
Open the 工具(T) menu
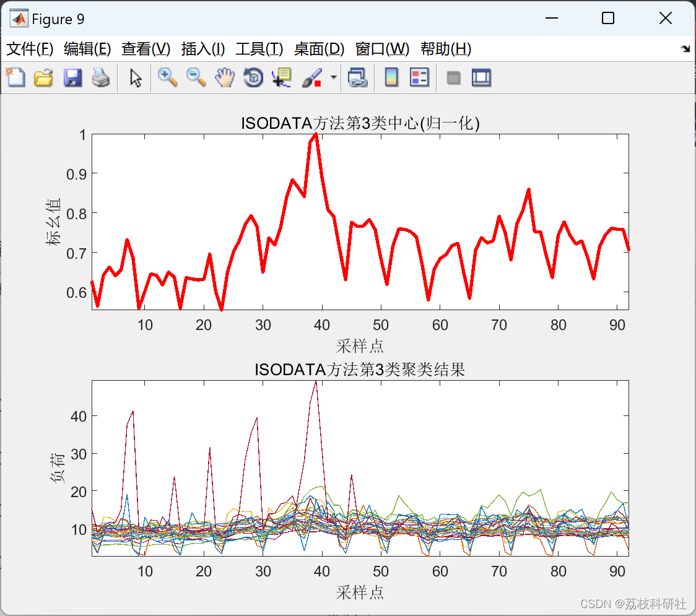(x=259, y=49)
